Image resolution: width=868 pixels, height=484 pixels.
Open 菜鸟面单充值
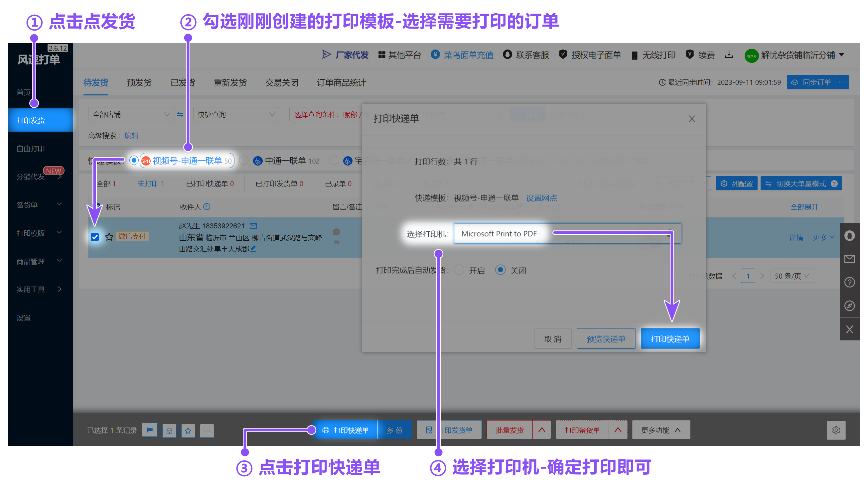pos(462,55)
